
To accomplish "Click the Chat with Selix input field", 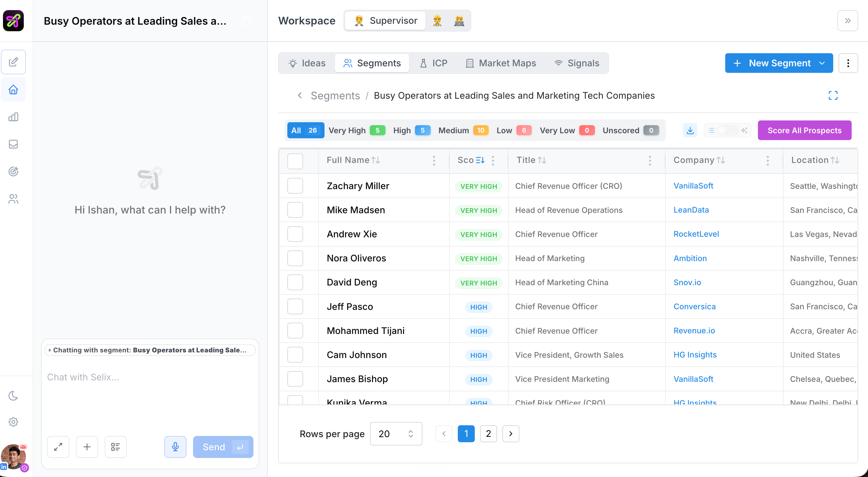I will click(x=150, y=394).
